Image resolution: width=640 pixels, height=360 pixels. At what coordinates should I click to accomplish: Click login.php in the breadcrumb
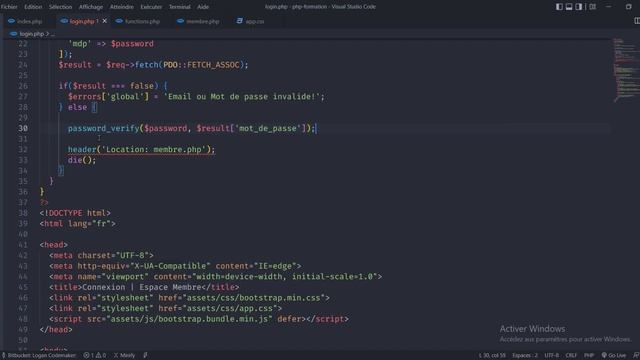click(31, 34)
